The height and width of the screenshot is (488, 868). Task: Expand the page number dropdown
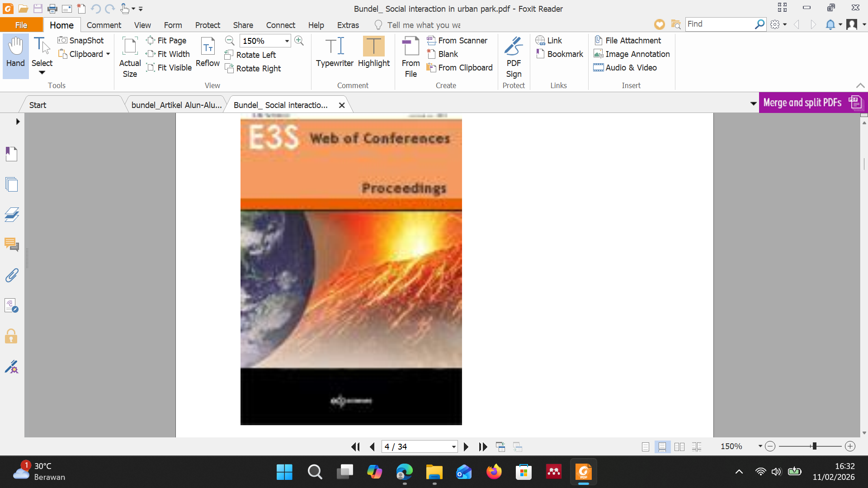(453, 447)
